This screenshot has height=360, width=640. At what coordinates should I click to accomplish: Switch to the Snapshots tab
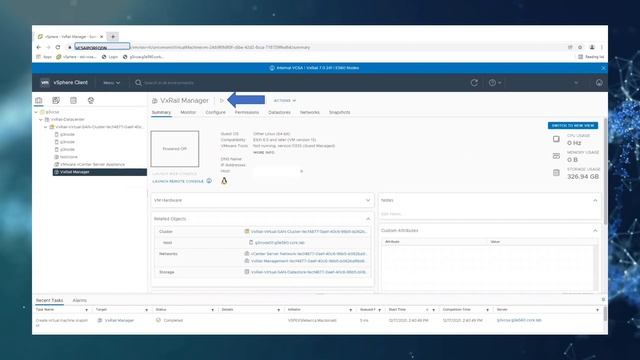[340, 112]
